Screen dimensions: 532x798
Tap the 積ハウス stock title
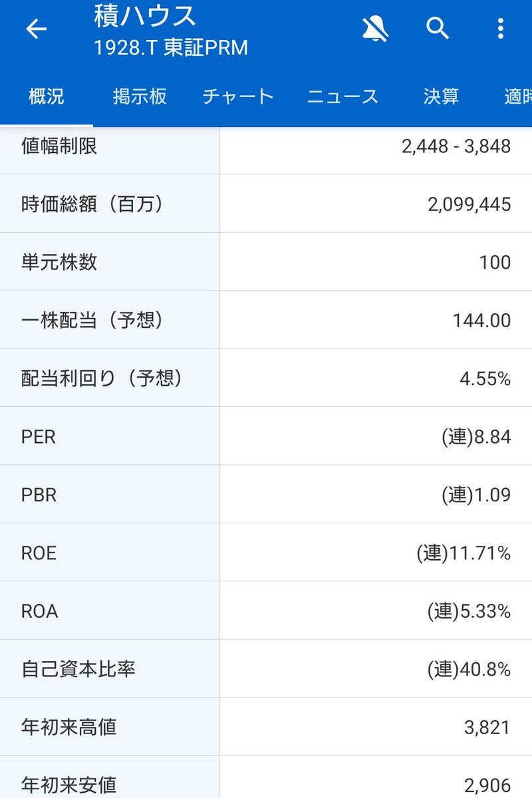point(146,16)
